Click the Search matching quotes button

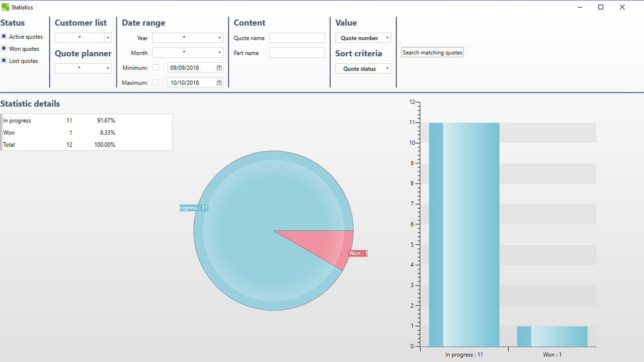click(x=432, y=52)
